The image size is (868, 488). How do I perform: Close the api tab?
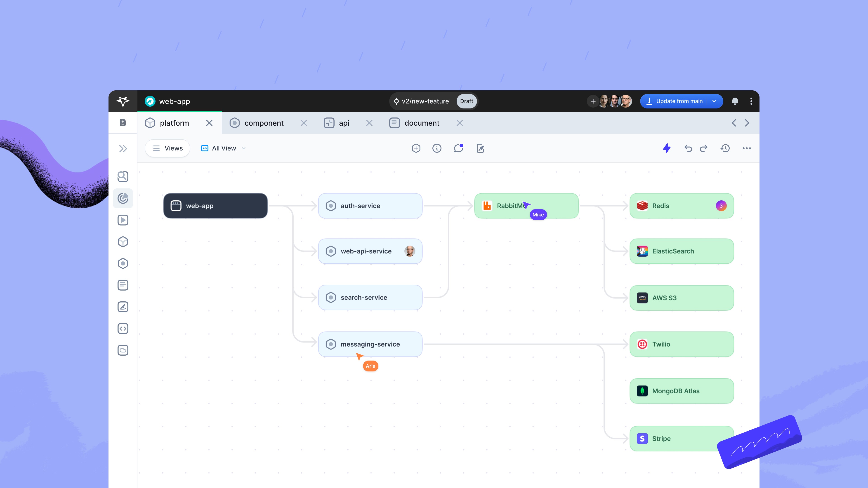pyautogui.click(x=369, y=123)
